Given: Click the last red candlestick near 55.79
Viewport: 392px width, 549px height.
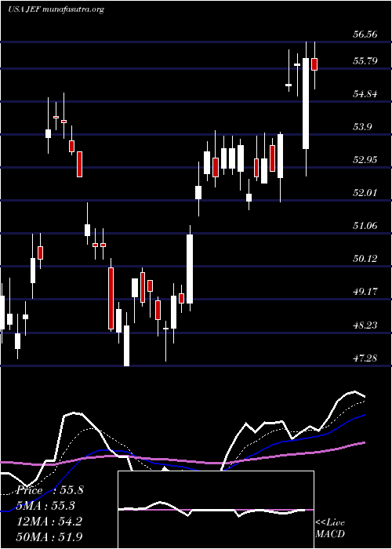Looking at the screenshot, I should click(314, 64).
